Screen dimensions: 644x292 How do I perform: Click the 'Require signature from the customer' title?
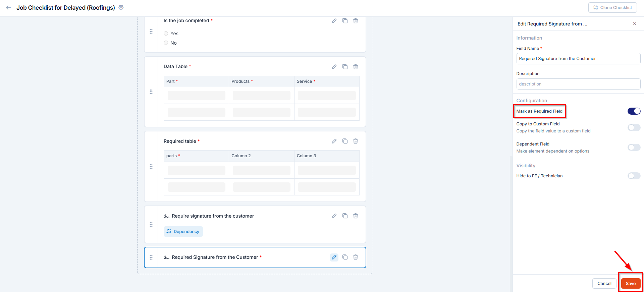pyautogui.click(x=213, y=216)
